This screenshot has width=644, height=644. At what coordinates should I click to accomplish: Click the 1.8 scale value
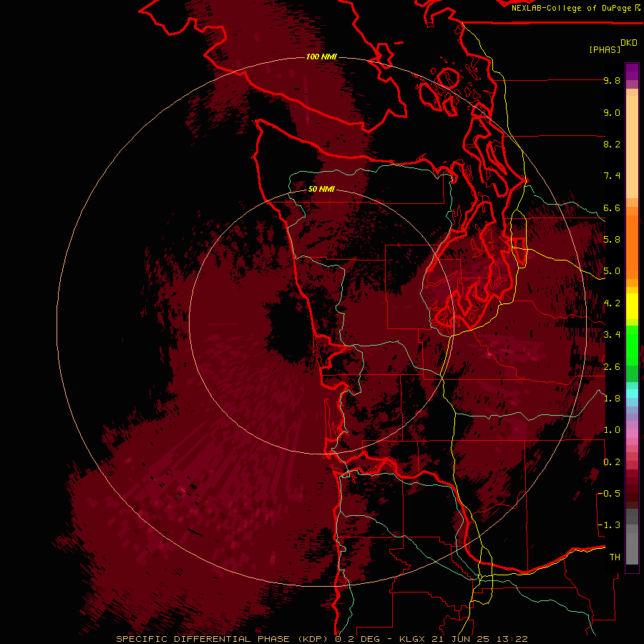[x=612, y=399]
